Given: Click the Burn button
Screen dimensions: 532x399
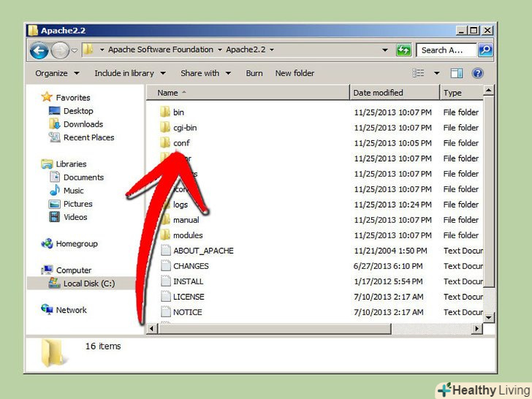Looking at the screenshot, I should pos(254,73).
